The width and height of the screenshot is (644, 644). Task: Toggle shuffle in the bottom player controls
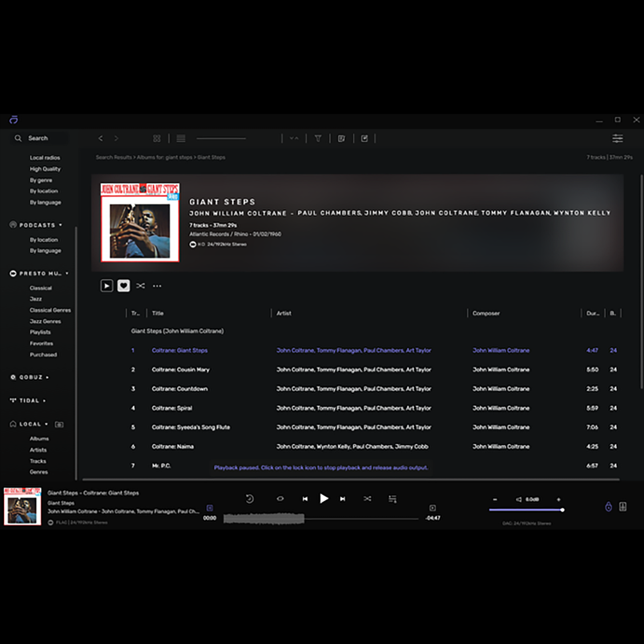tap(367, 499)
